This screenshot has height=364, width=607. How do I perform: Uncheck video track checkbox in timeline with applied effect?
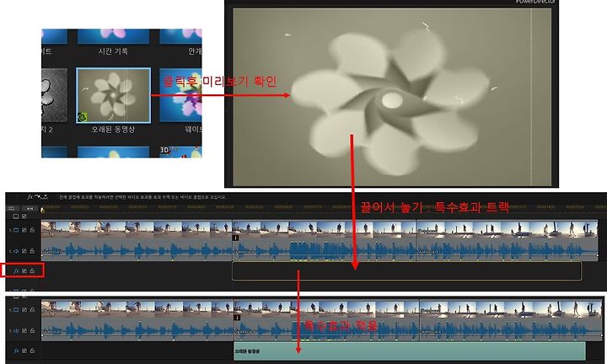[x=24, y=310]
